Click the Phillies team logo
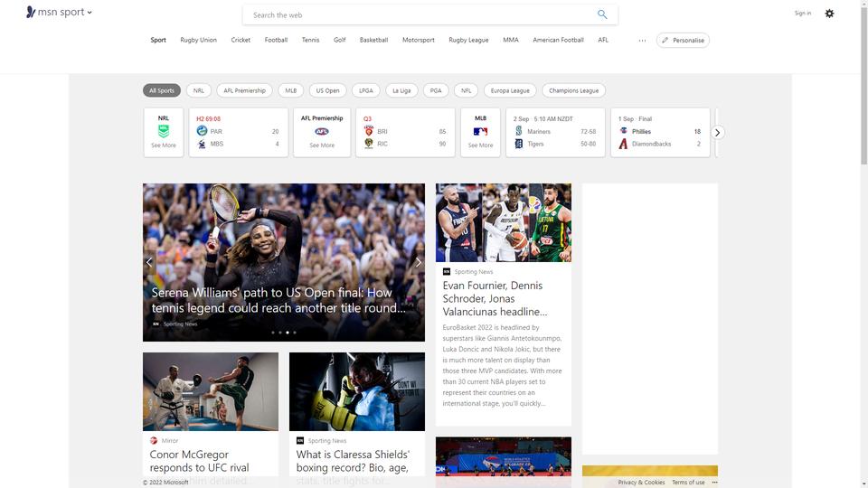Viewport: 868px width, 488px height. tap(623, 131)
